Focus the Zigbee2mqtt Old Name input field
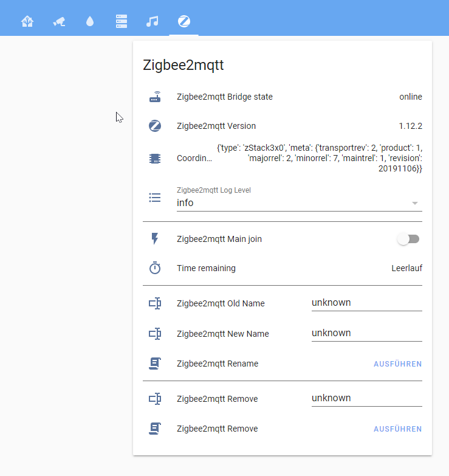This screenshot has height=476, width=449. tap(367, 303)
